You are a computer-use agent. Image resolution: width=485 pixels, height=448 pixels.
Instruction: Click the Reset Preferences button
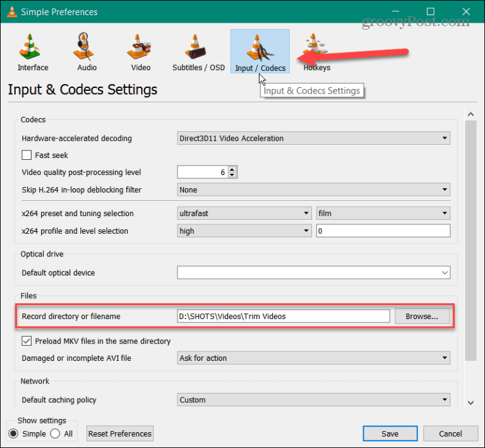click(x=120, y=433)
